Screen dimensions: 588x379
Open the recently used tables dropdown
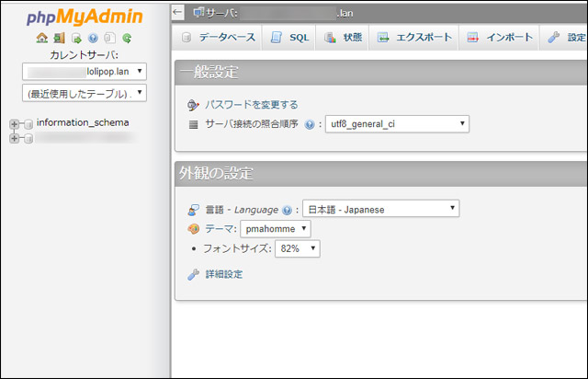pos(84,93)
